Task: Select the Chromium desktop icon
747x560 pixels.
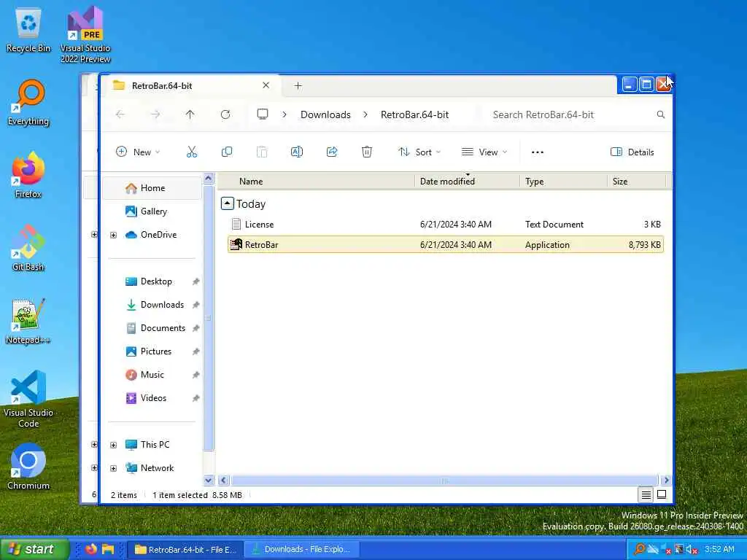Action: click(28, 467)
